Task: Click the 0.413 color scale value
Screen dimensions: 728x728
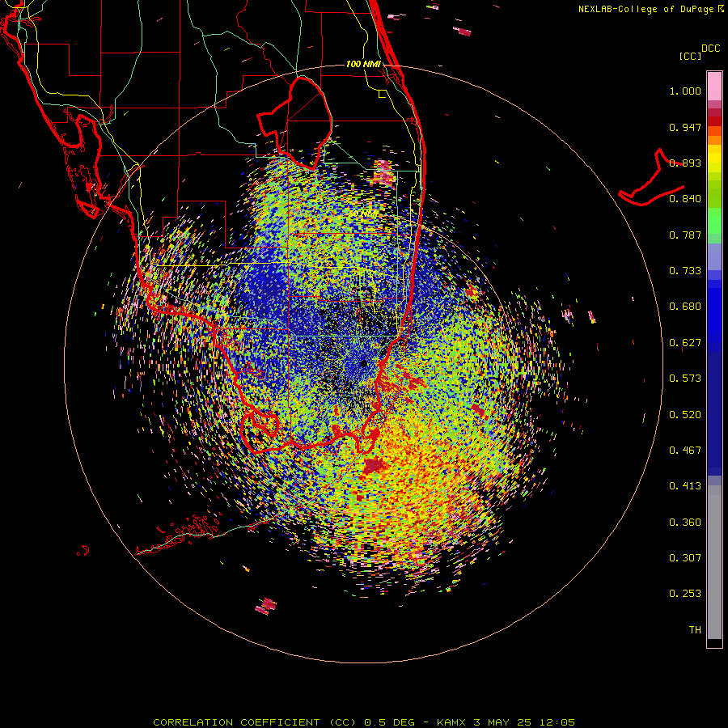Action: (685, 486)
